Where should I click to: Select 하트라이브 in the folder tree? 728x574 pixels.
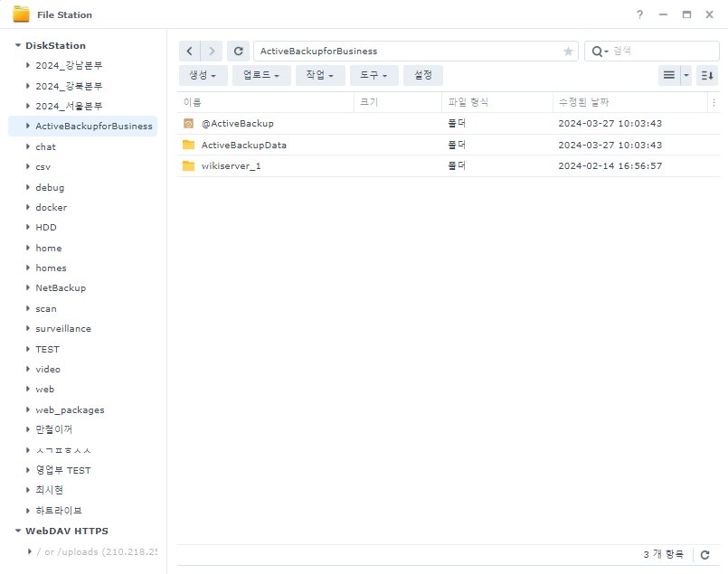(x=59, y=511)
